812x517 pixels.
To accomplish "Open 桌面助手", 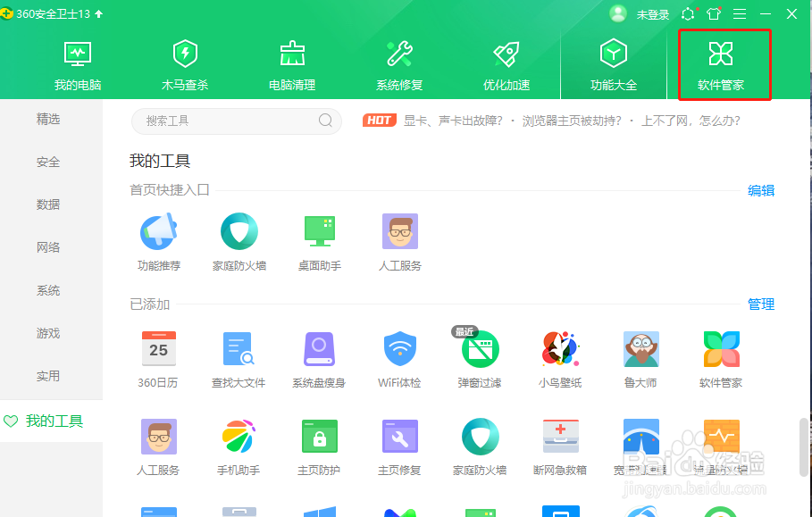I will (320, 239).
